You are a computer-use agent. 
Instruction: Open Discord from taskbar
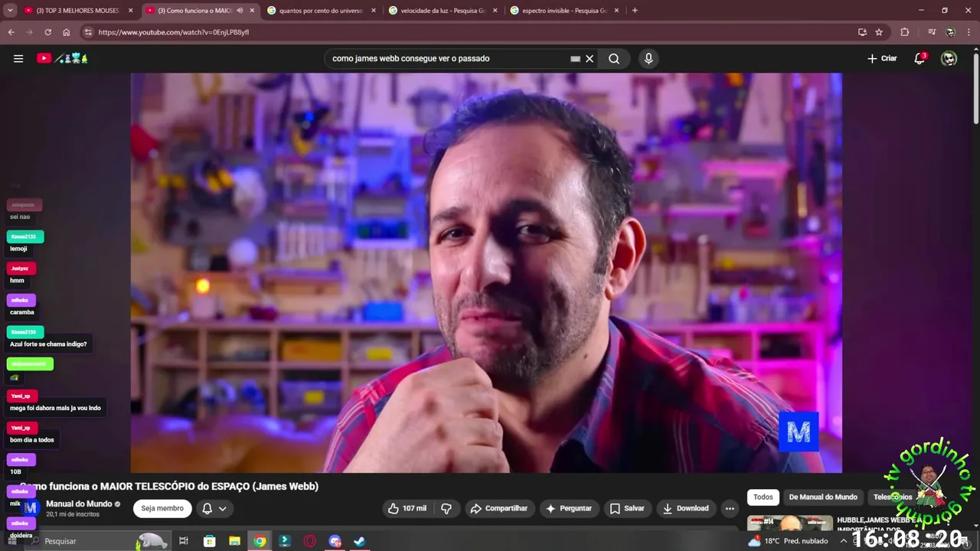(335, 541)
